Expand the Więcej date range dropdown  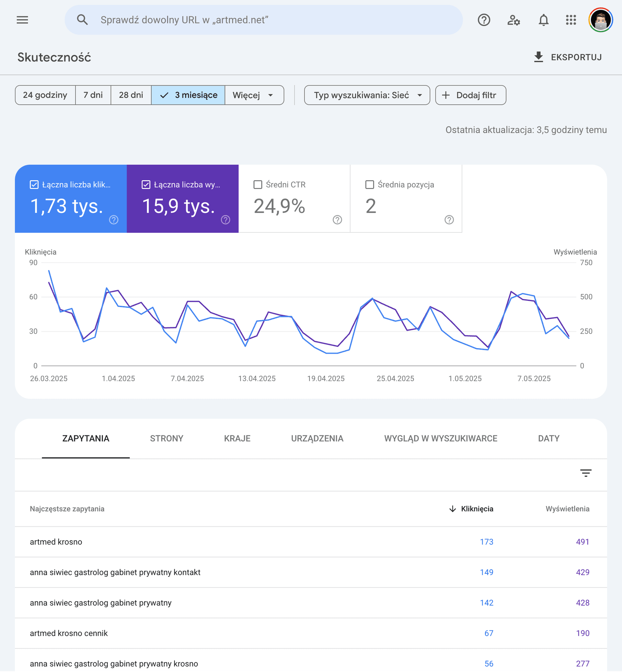(254, 95)
